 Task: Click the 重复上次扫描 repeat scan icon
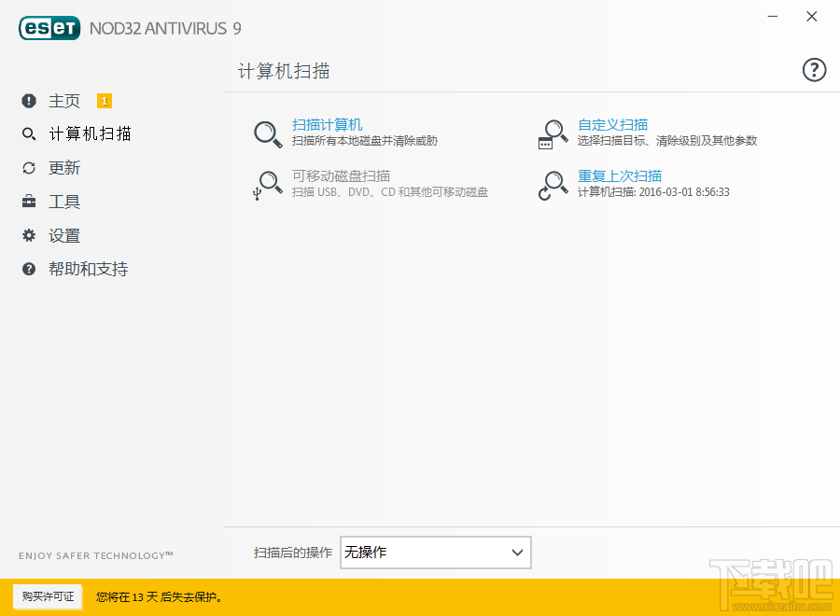click(553, 187)
